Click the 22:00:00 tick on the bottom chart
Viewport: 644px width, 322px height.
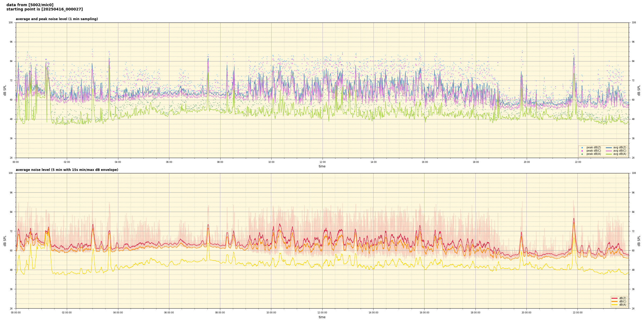[577, 313]
